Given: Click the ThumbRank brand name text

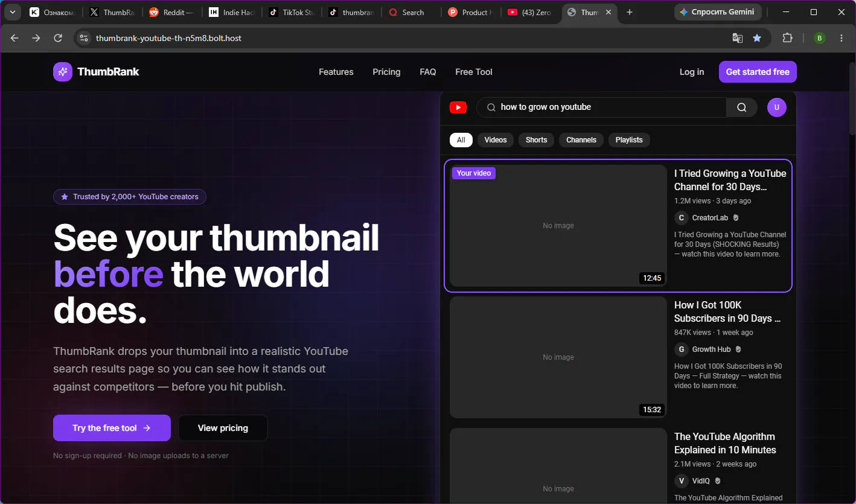Looking at the screenshot, I should tap(108, 72).
